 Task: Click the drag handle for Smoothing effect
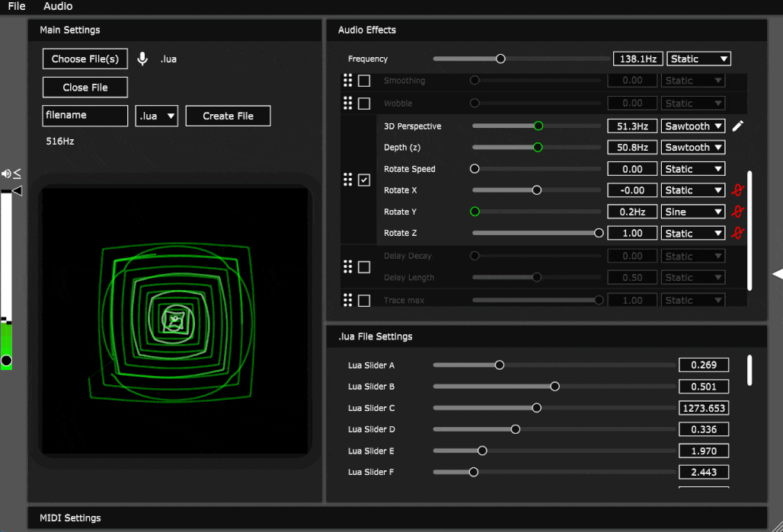348,81
